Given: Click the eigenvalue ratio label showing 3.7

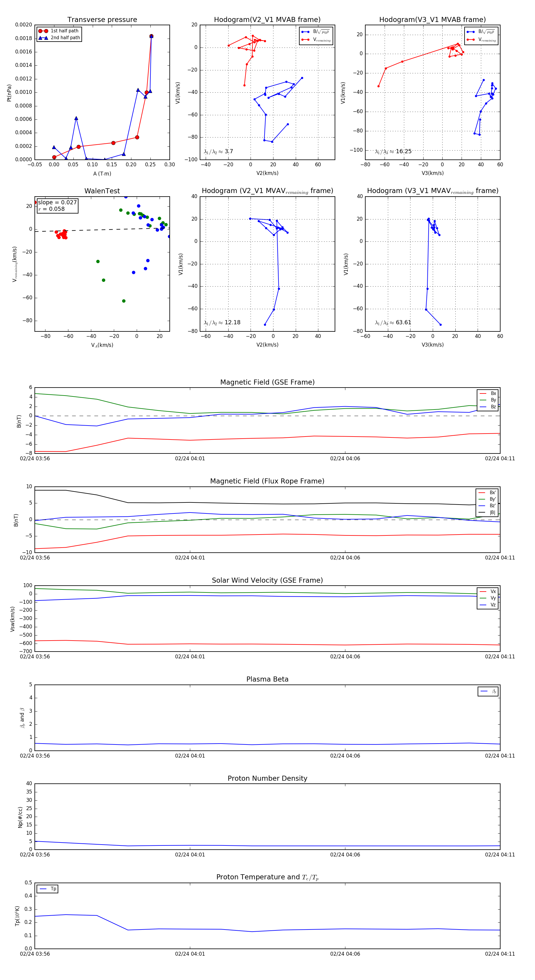Looking at the screenshot, I should tap(218, 151).
